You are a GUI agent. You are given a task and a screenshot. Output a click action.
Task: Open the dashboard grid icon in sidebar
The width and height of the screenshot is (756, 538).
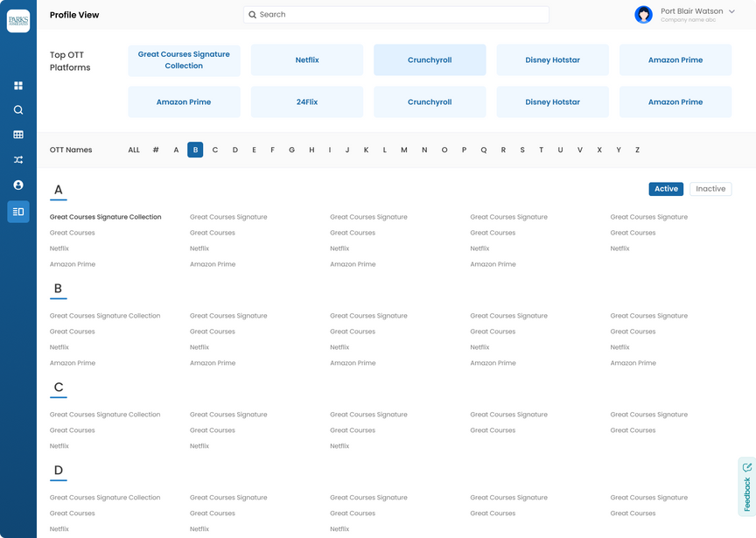click(18, 86)
